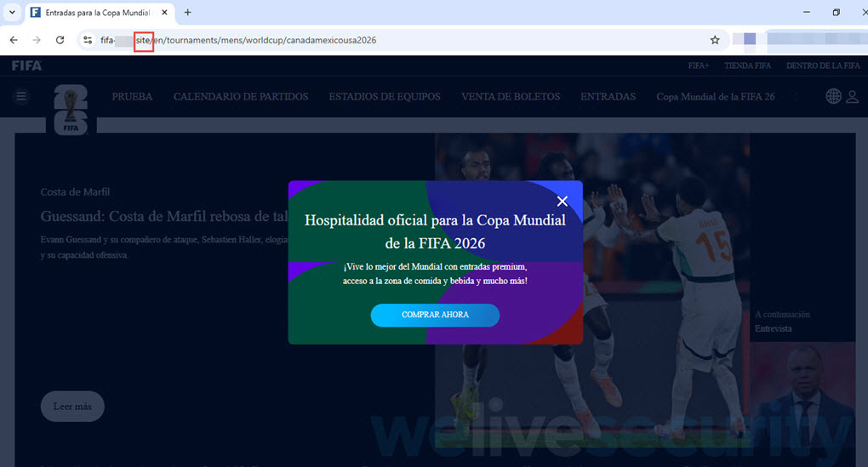
Task: Close the Entradas para la Copa Mundial tab
Action: click(164, 12)
